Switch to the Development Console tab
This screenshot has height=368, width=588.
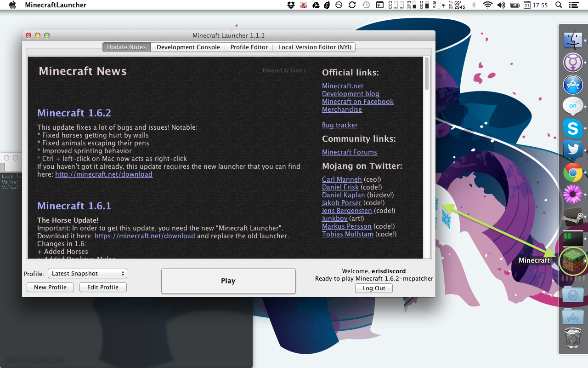[188, 47]
